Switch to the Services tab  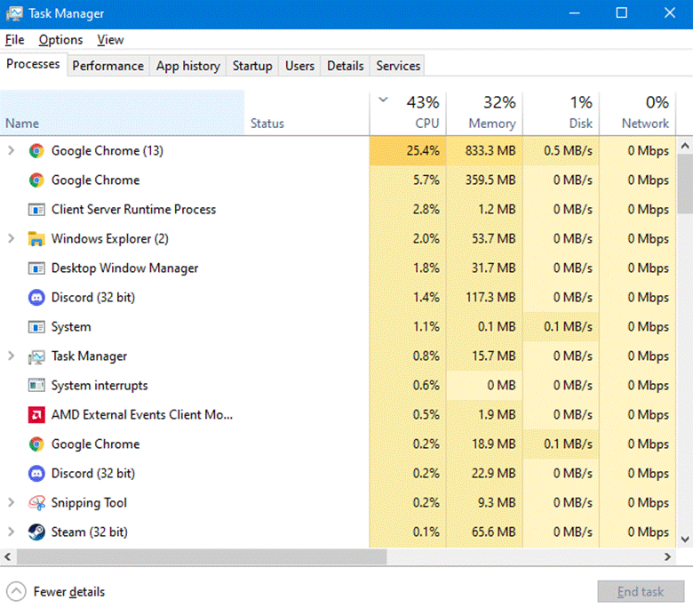pos(398,66)
